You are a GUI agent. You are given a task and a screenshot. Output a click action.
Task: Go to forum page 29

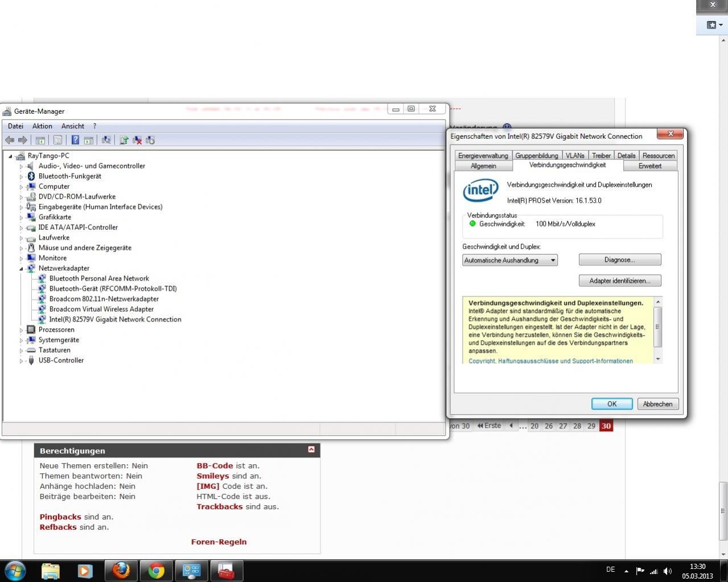(591, 426)
